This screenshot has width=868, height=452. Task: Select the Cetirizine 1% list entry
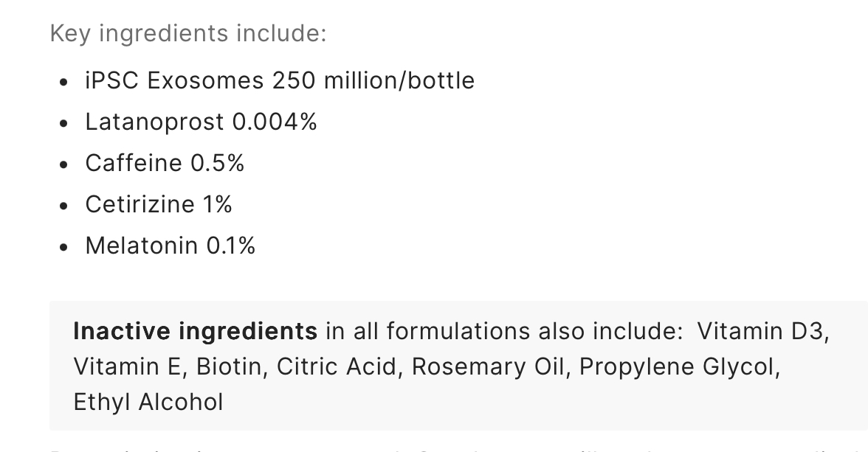click(x=158, y=205)
